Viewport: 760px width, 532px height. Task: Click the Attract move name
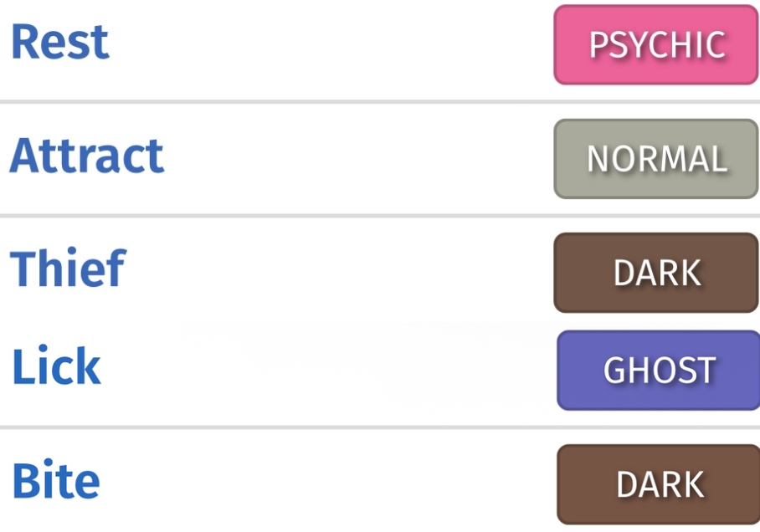pyautogui.click(x=87, y=156)
